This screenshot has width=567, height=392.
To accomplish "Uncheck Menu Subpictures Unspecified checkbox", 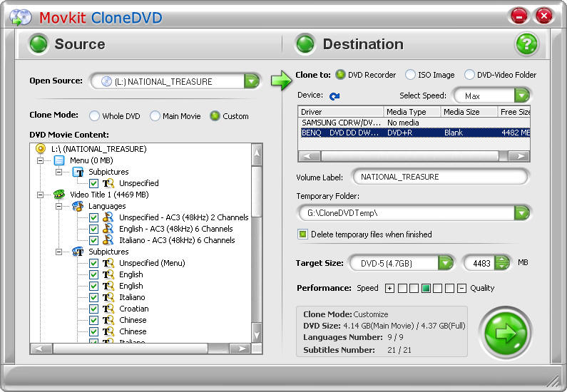I will 93,183.
